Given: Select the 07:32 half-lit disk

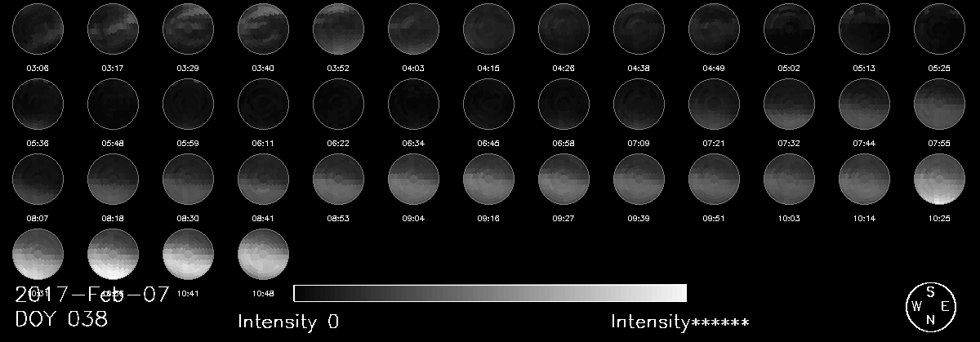Looking at the screenshot, I should (x=789, y=104).
